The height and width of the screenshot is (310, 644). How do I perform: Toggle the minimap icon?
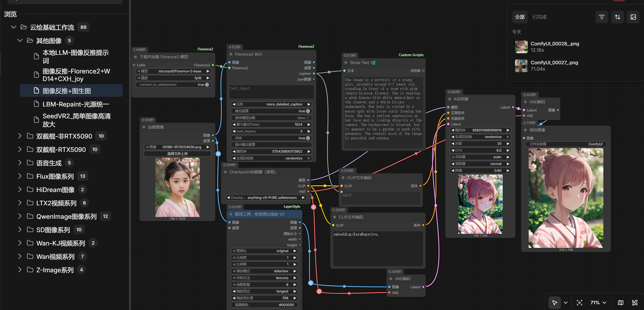(x=621, y=303)
